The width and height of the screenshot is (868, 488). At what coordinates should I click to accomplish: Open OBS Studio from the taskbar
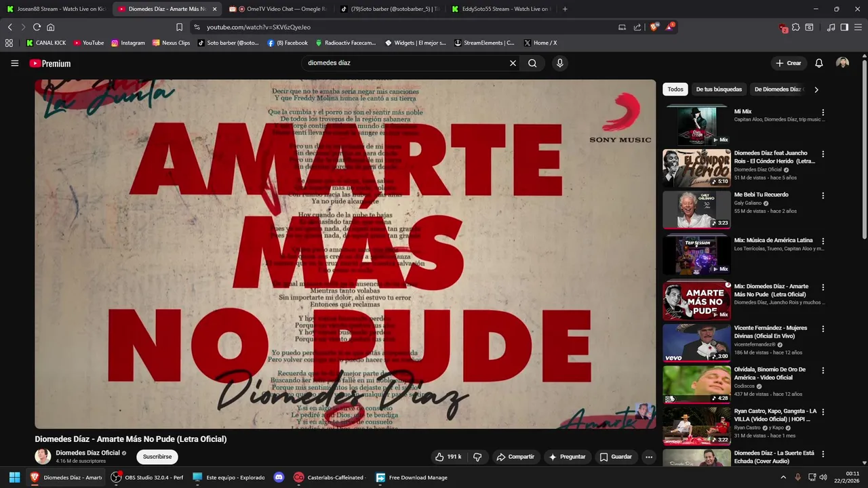[x=148, y=477]
